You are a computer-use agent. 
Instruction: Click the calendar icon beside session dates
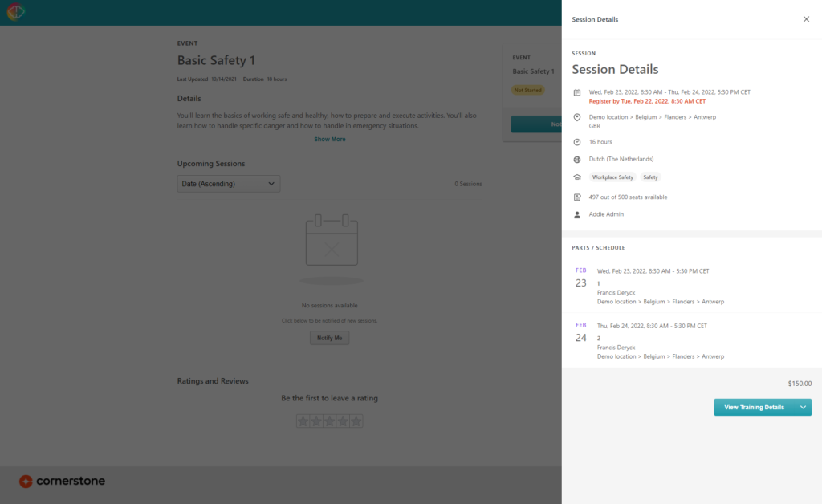coord(577,93)
